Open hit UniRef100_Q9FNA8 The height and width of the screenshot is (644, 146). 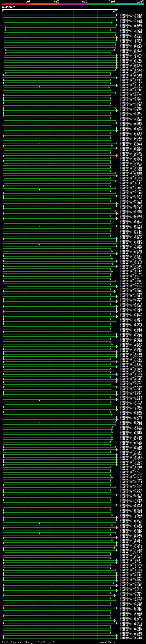pos(131,60)
